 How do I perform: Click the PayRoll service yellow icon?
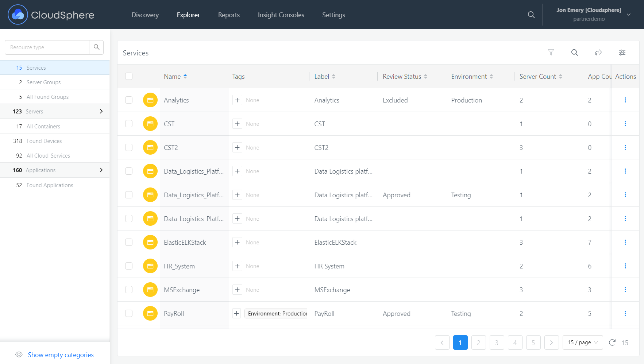pyautogui.click(x=150, y=313)
